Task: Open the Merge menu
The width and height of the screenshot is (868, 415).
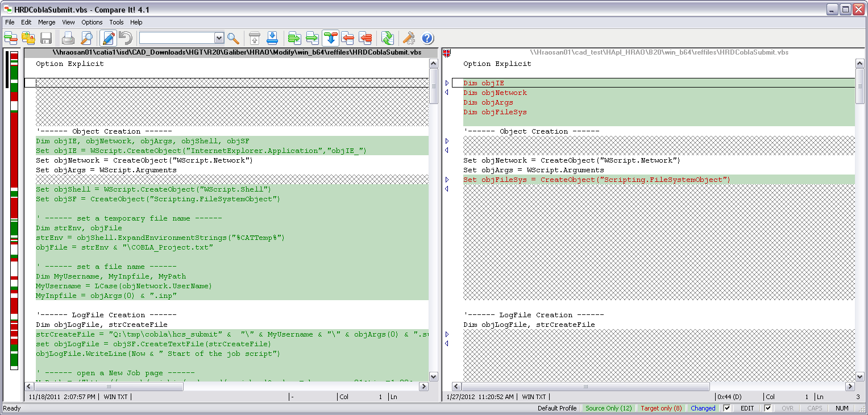Action: coord(47,22)
